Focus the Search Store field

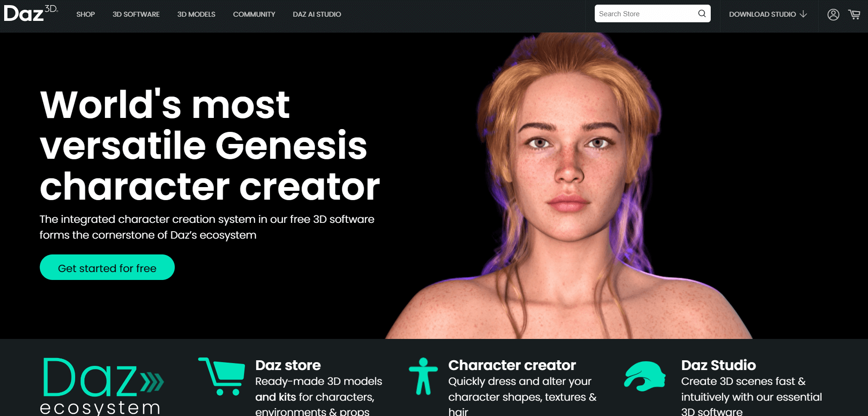coord(652,13)
